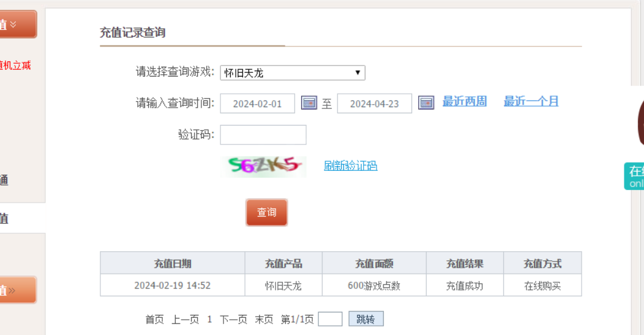
Task: Open the online customer service widget
Action: point(634,176)
